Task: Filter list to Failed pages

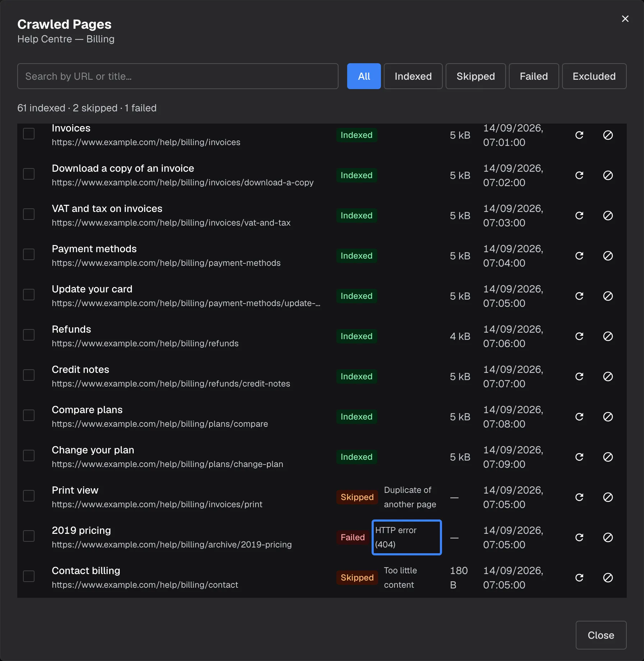Action: point(534,76)
